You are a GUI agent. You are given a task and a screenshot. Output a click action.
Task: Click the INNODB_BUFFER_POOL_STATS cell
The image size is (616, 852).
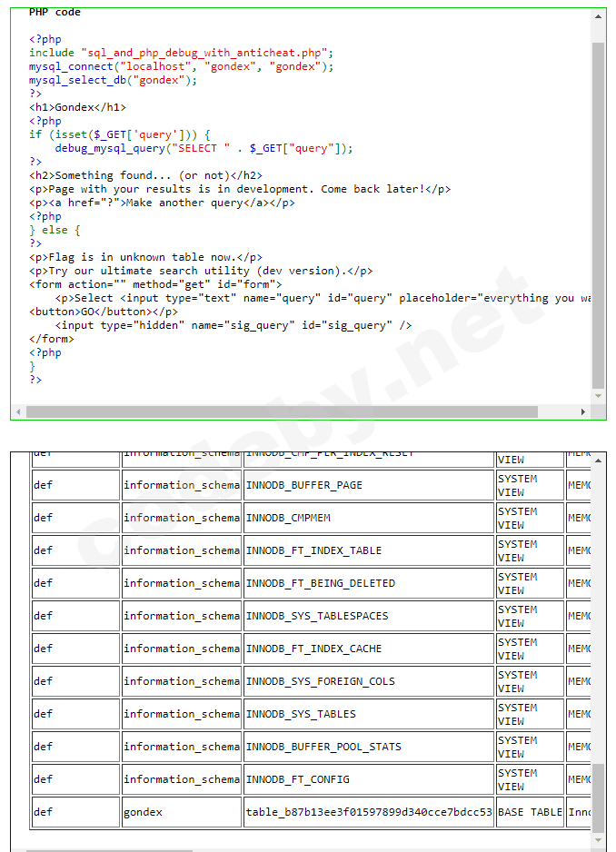[x=369, y=746]
